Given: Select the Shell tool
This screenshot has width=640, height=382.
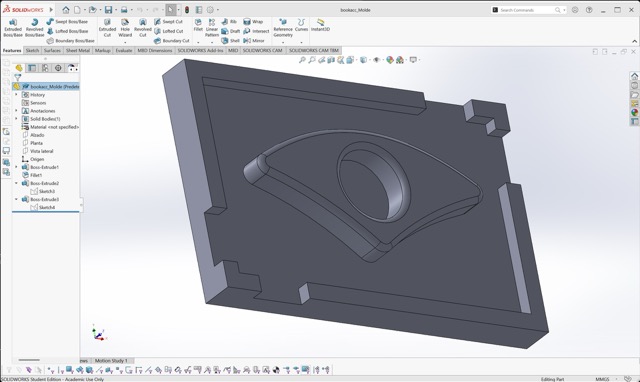Looking at the screenshot, I should point(230,41).
